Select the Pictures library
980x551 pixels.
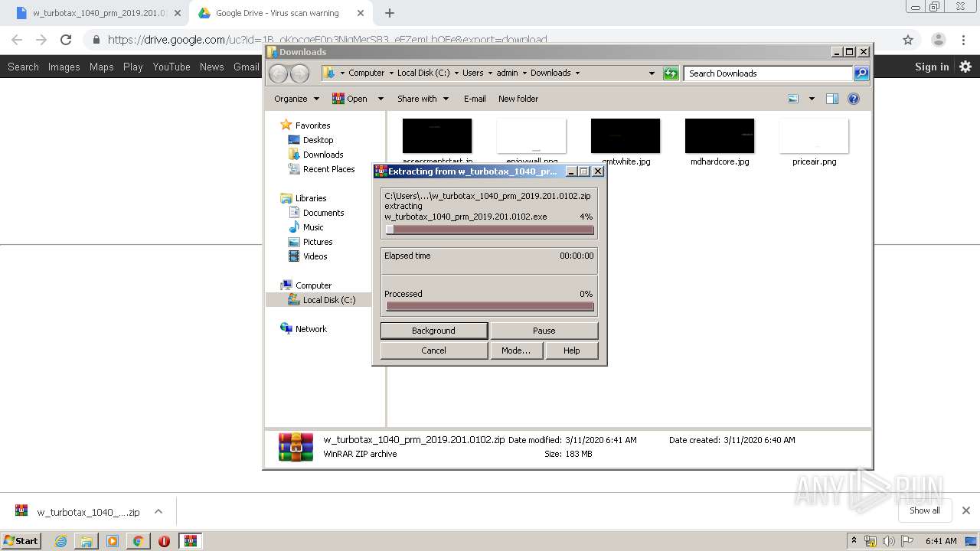(x=317, y=242)
